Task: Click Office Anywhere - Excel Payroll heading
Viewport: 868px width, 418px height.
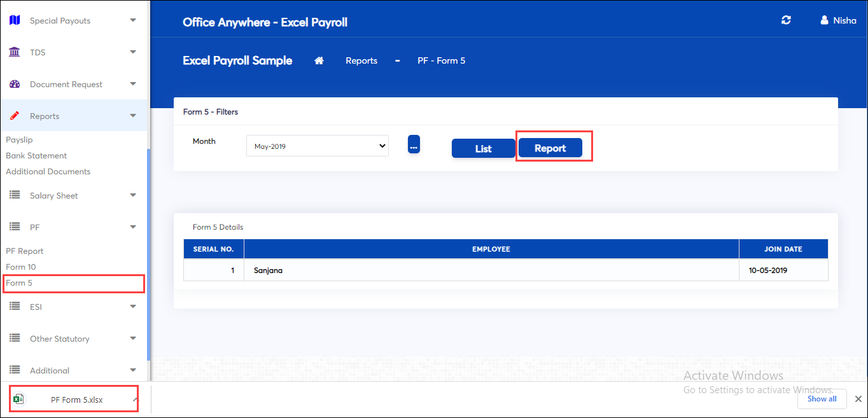Action: (265, 22)
